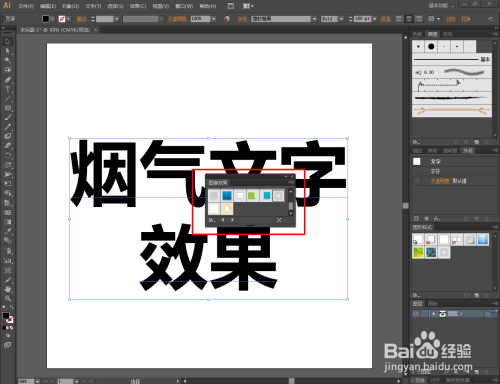This screenshot has width=500, height=384.
Task: Select the Pencil tool
Action: 8,127
